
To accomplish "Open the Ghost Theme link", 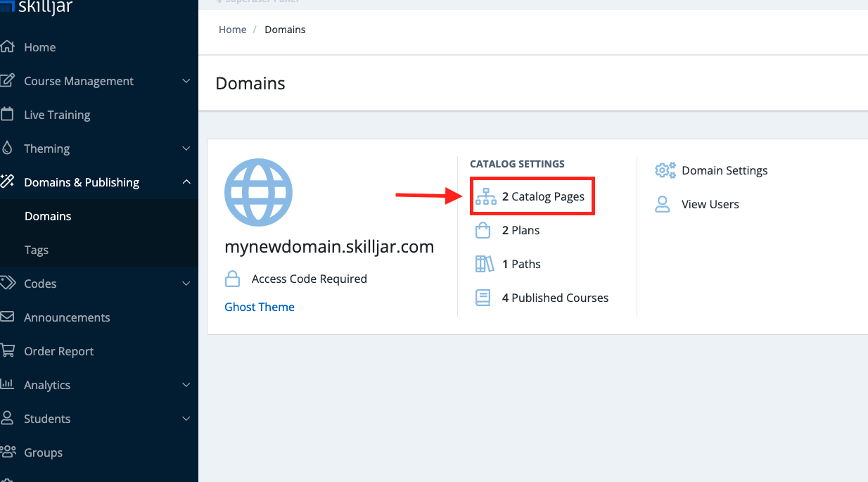I will (260, 307).
